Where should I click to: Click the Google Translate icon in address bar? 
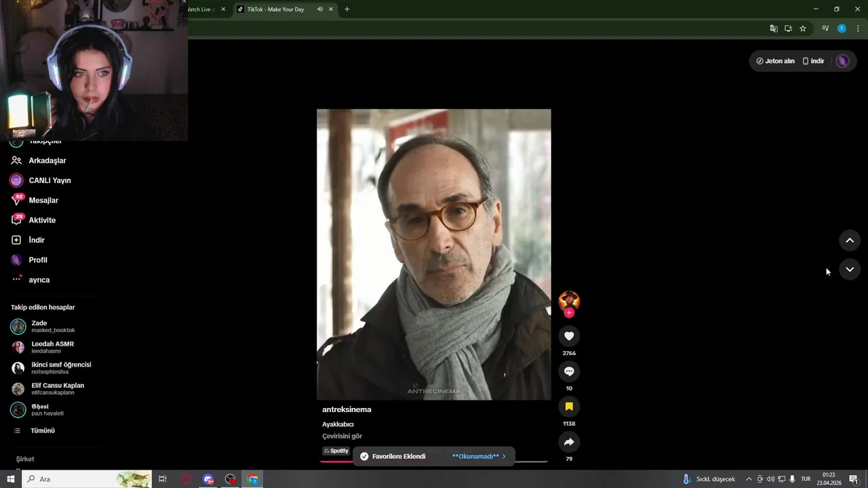click(774, 28)
